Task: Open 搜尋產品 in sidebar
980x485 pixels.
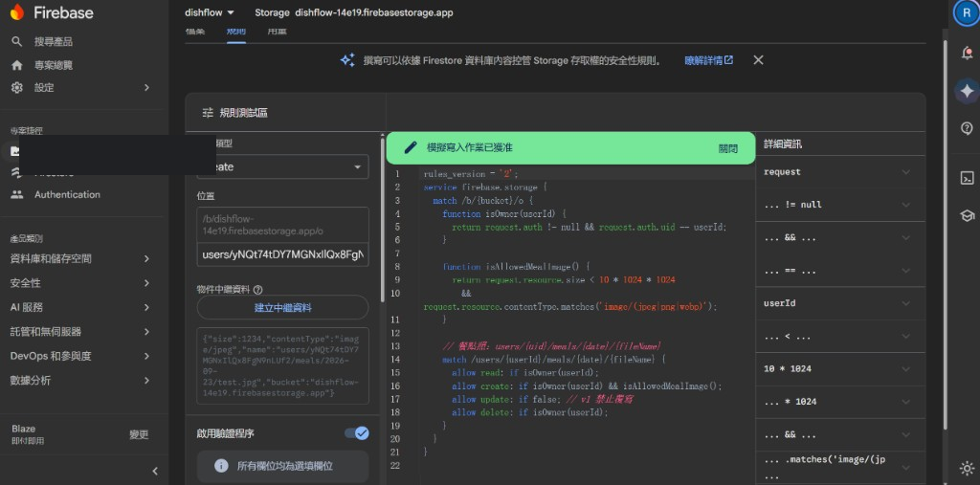Action: (54, 41)
